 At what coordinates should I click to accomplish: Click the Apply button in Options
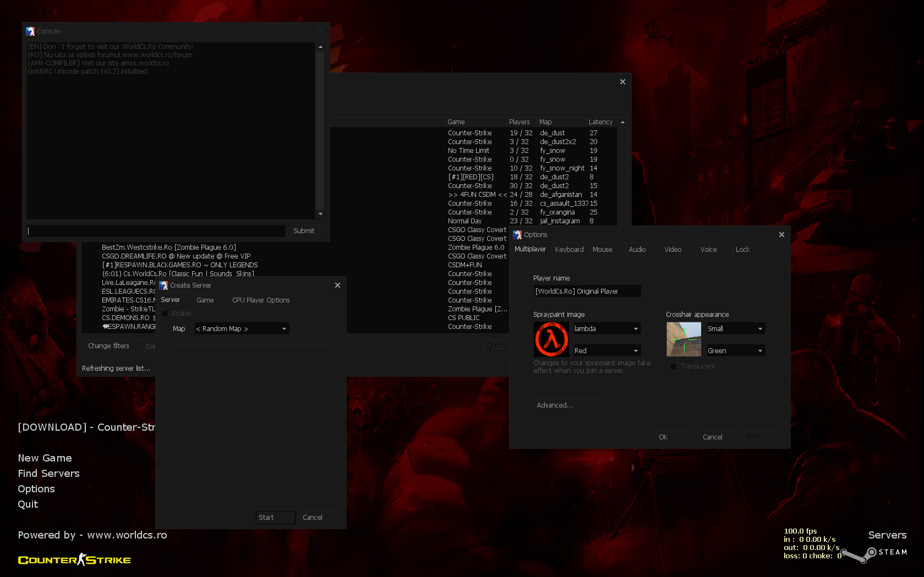pos(763,437)
